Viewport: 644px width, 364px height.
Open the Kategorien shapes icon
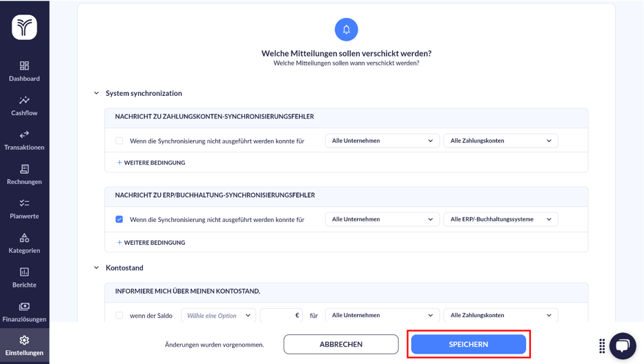point(24,238)
